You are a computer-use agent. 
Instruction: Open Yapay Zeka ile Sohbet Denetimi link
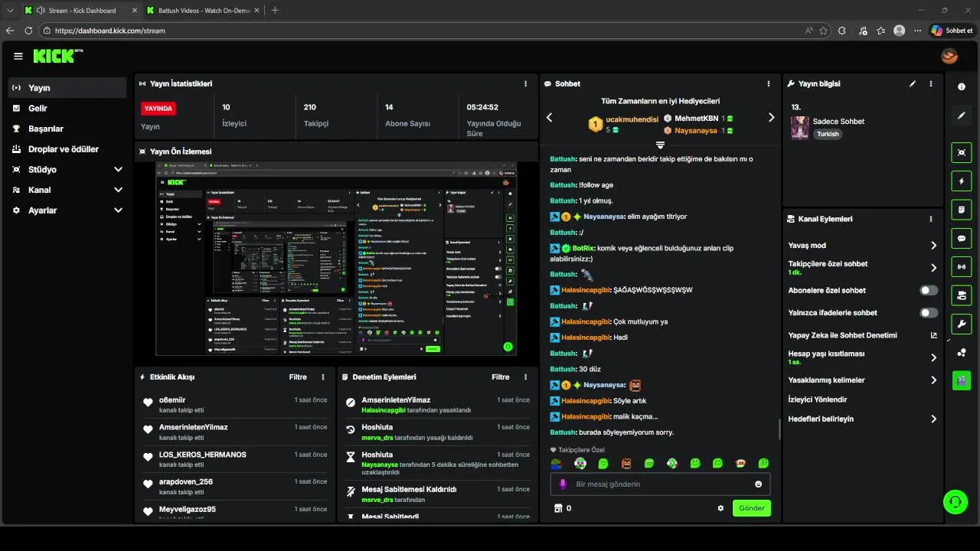(862, 335)
